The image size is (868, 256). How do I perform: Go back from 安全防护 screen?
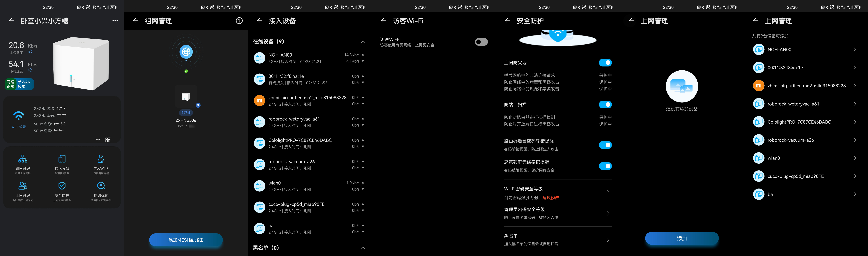507,21
